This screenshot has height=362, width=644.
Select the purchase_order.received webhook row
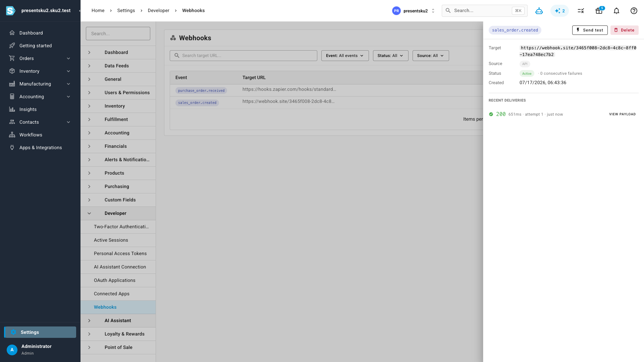click(326, 90)
